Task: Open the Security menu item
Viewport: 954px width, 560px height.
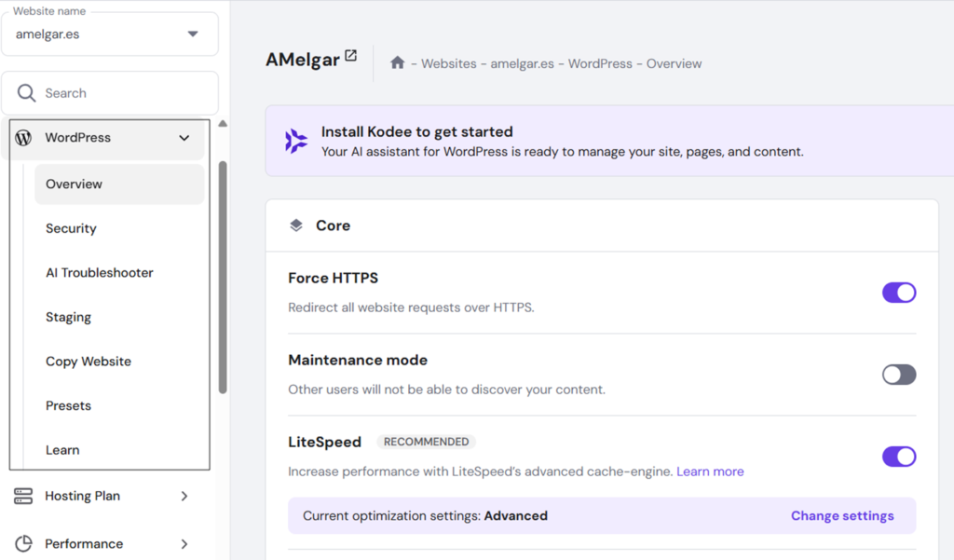Action: [x=71, y=228]
